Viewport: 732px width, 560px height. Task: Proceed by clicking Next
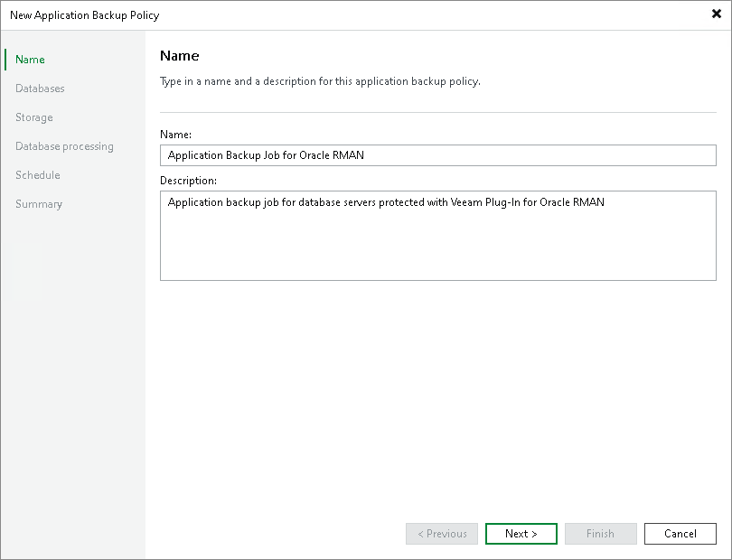(x=521, y=533)
